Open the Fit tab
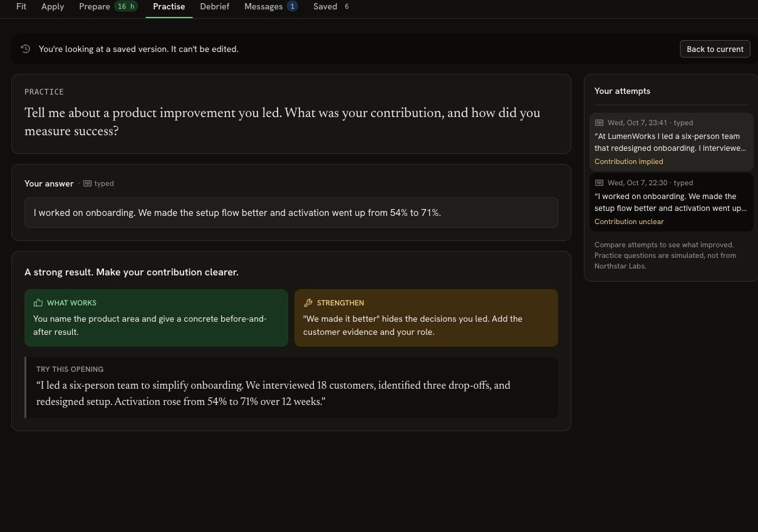The height and width of the screenshot is (532, 758). tap(21, 6)
